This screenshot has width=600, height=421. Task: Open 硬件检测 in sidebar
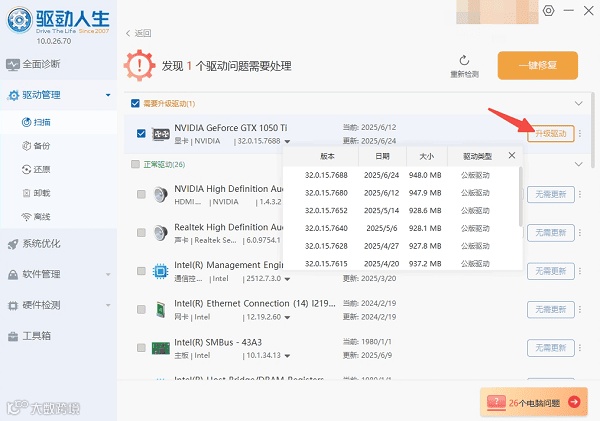click(x=58, y=305)
